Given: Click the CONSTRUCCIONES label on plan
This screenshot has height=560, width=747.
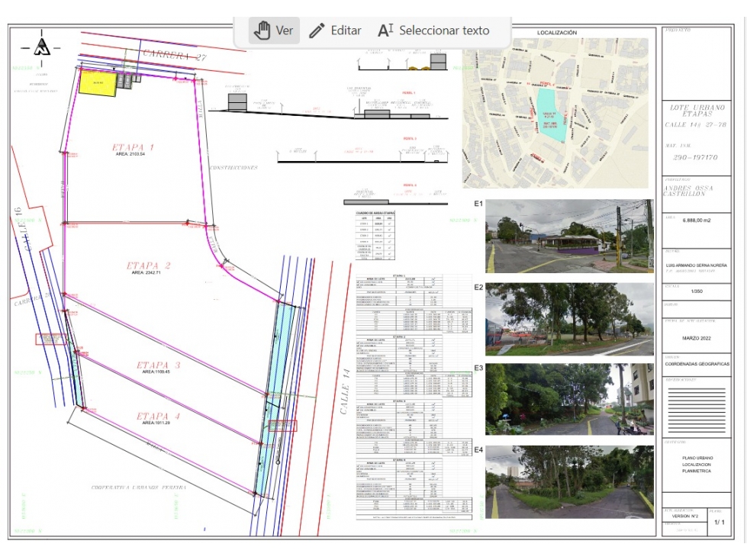Looking at the screenshot, I should click(x=234, y=168).
